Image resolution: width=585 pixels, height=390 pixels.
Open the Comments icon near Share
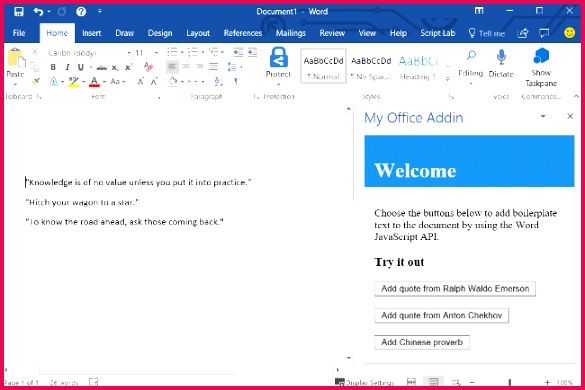coord(544,33)
